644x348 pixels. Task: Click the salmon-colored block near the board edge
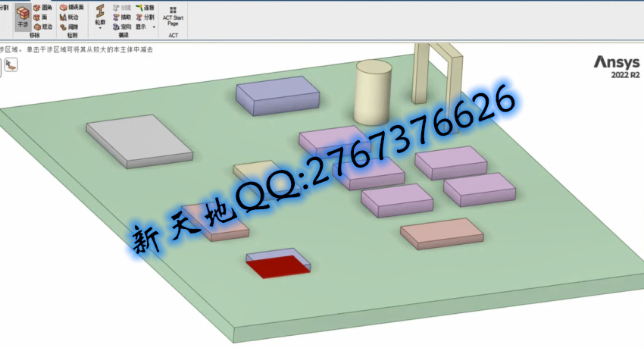point(441,234)
